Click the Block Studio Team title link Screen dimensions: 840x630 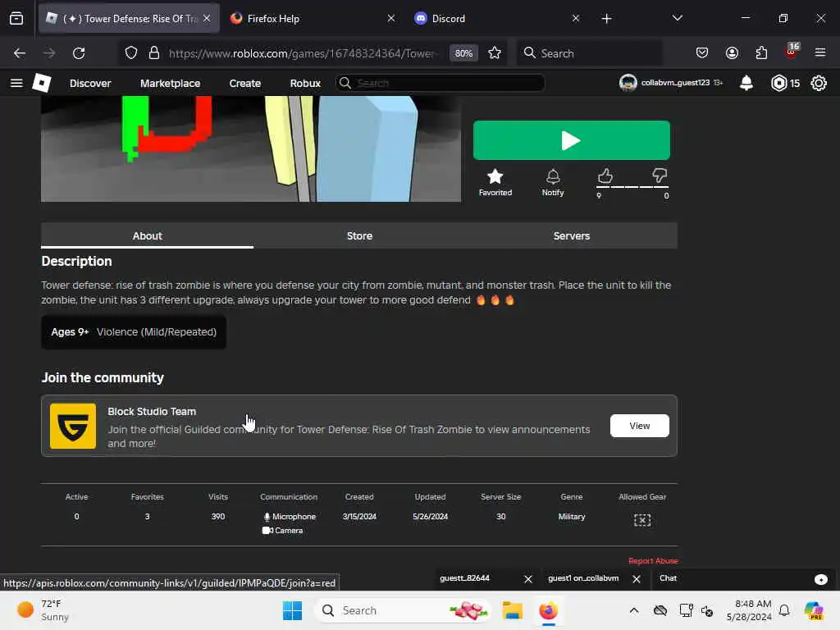[152, 412]
